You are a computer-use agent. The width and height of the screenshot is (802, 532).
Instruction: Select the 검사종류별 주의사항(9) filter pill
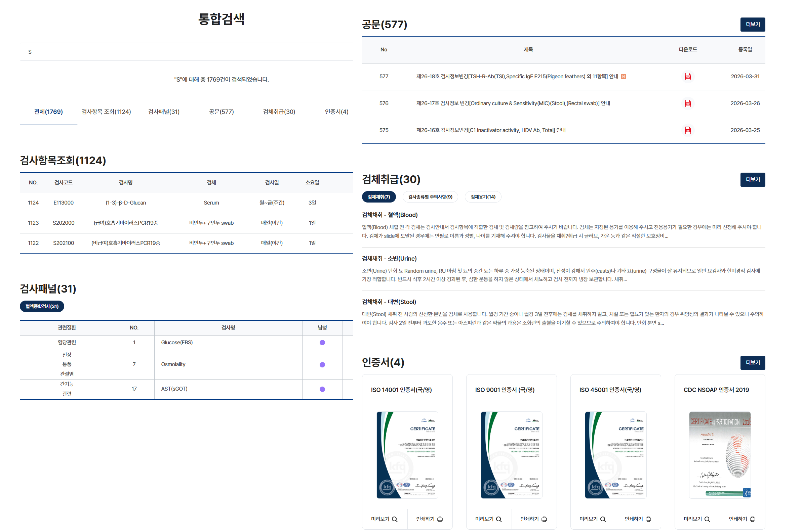coord(430,197)
